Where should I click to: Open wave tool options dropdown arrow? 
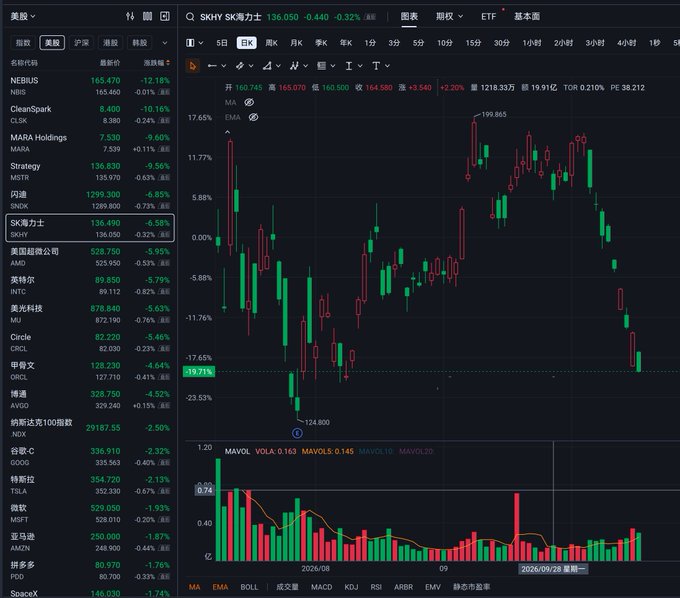305,66
